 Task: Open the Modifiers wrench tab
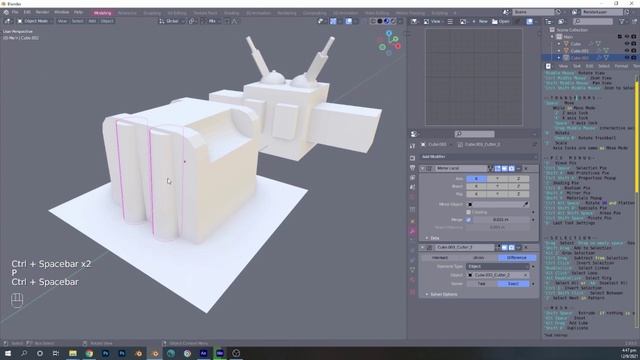(413, 231)
